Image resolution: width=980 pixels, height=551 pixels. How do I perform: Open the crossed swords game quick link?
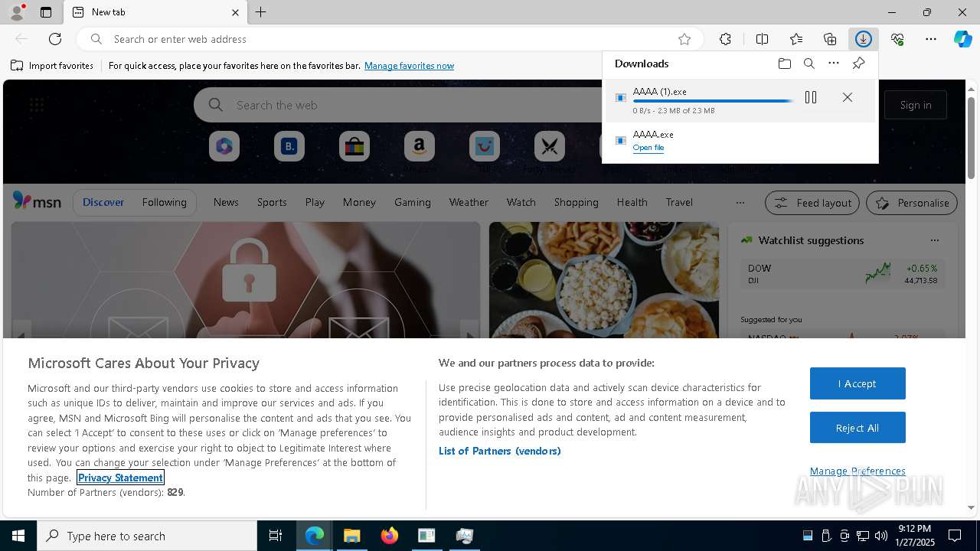pos(550,146)
